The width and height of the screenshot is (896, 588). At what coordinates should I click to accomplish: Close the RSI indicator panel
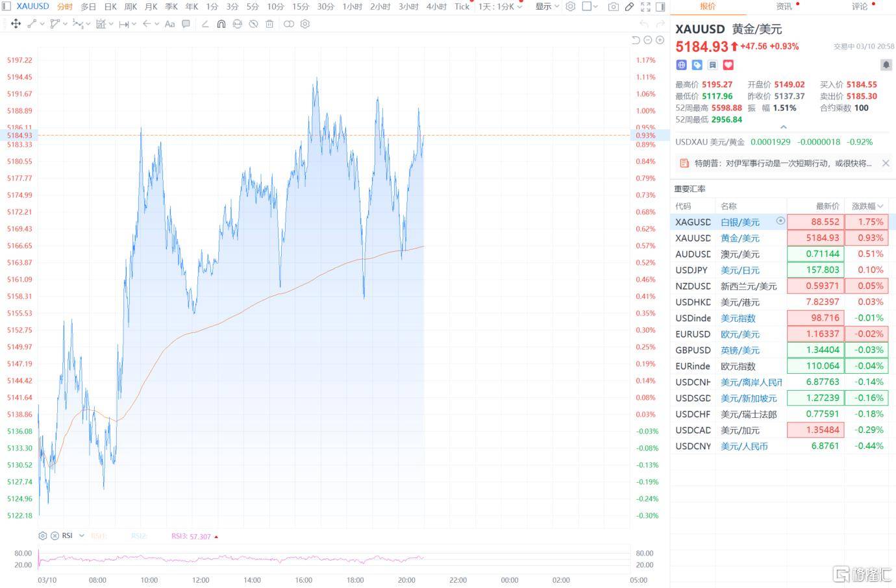coord(55,535)
